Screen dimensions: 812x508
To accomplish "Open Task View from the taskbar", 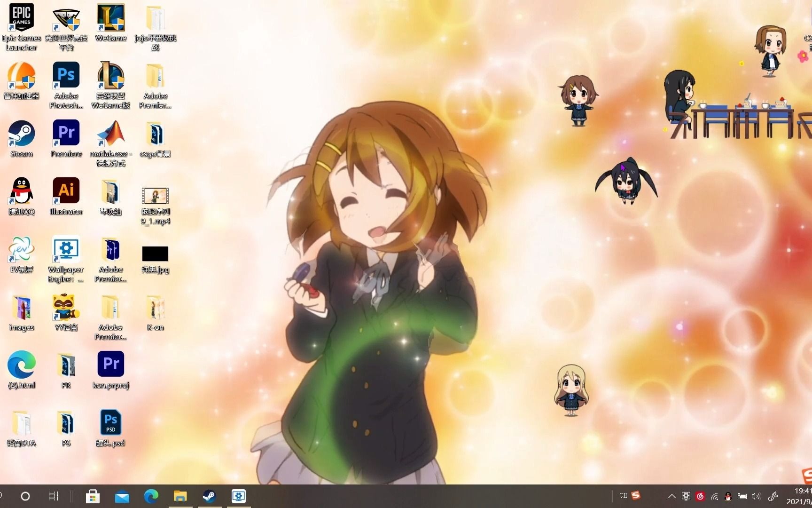I will (x=54, y=496).
